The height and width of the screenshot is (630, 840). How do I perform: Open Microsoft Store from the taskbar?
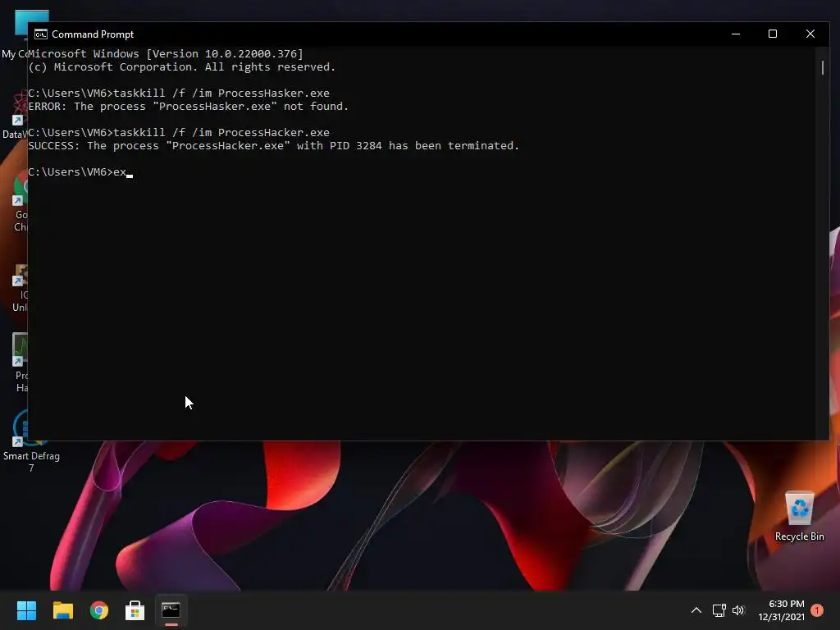point(135,610)
